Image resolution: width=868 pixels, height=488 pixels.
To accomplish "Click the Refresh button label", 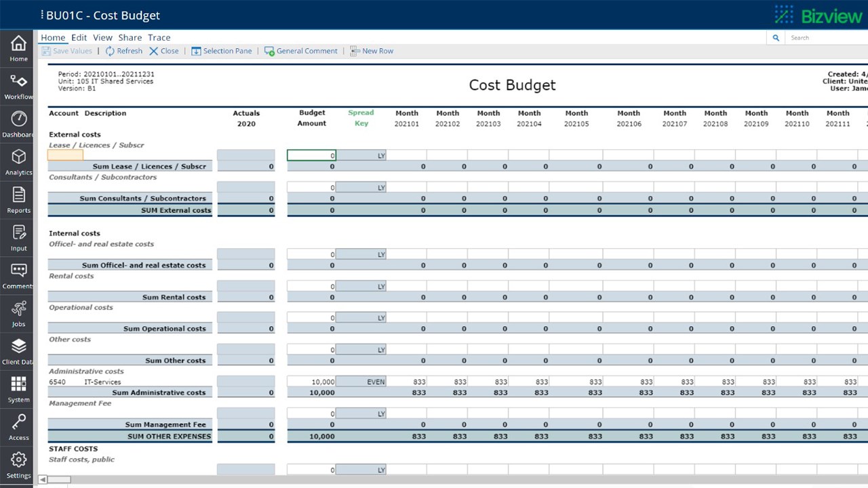I will click(x=130, y=51).
